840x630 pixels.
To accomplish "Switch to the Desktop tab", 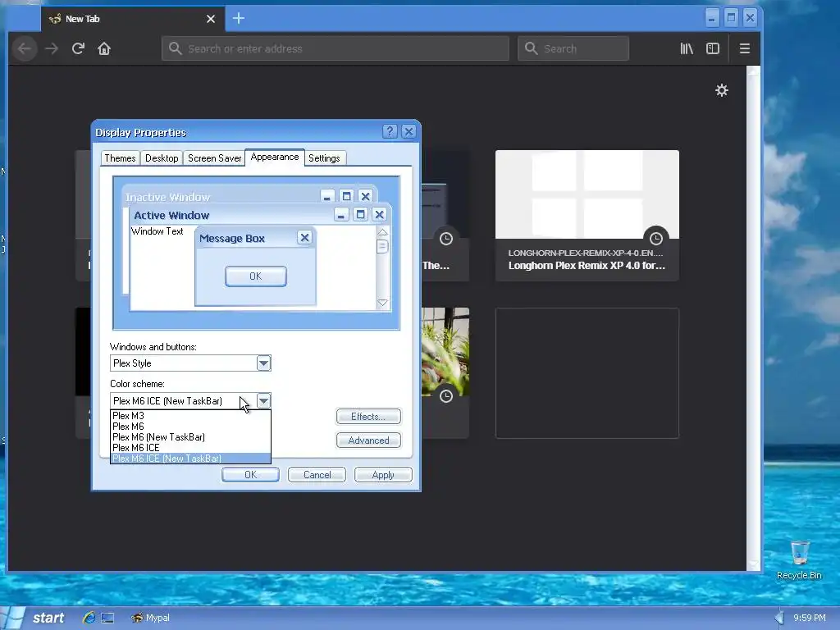I will coord(162,158).
